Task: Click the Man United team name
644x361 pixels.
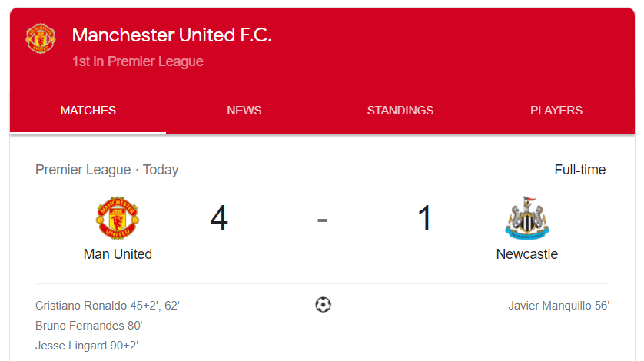Action: [x=118, y=254]
